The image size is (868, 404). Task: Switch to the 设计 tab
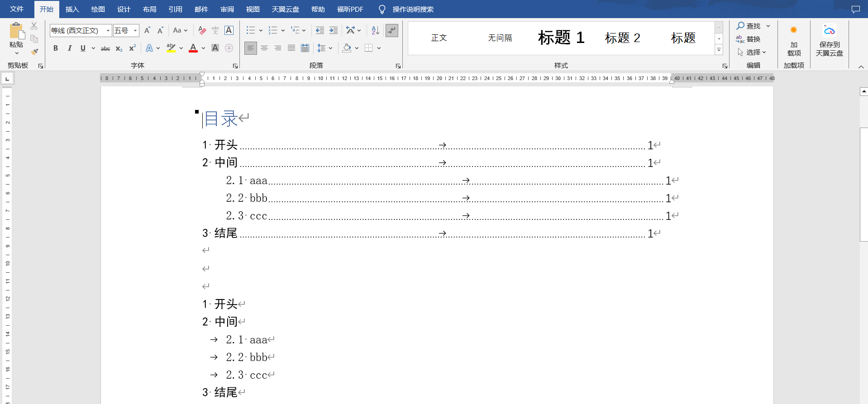point(124,9)
